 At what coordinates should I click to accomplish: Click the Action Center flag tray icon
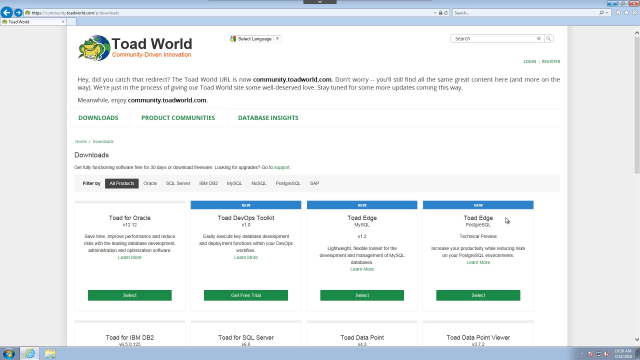pos(590,354)
